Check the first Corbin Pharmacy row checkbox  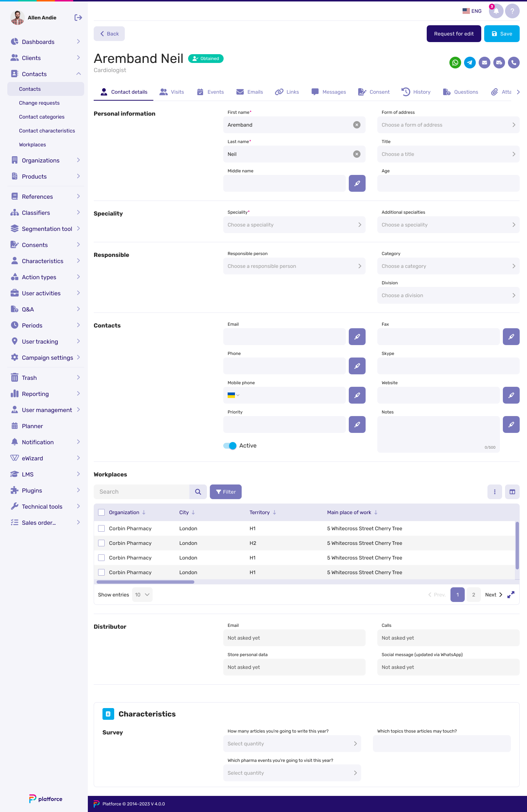(x=101, y=528)
